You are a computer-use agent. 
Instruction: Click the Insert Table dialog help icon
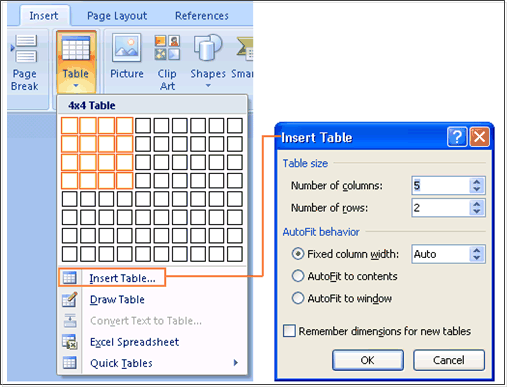click(x=457, y=137)
